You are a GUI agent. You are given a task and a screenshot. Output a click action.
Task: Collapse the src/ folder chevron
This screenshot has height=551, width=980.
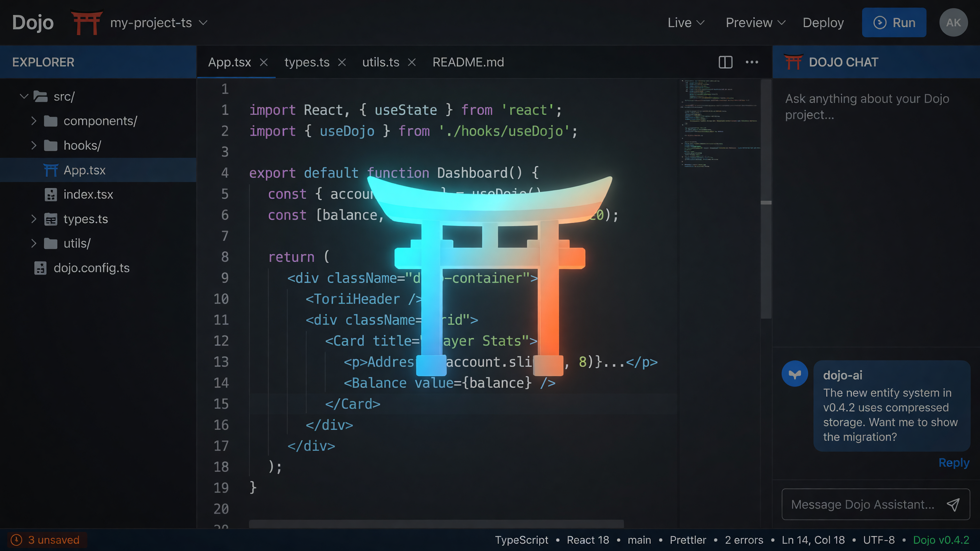[x=24, y=97]
